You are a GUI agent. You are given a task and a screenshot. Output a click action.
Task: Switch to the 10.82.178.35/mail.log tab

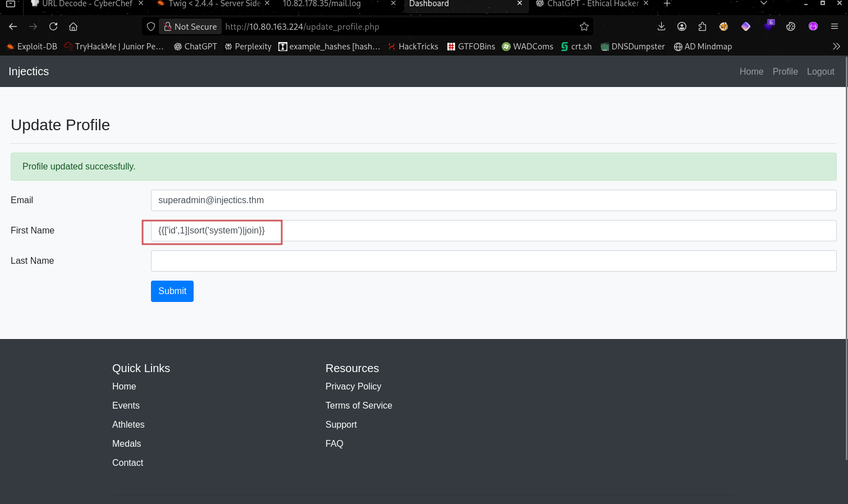(x=322, y=4)
